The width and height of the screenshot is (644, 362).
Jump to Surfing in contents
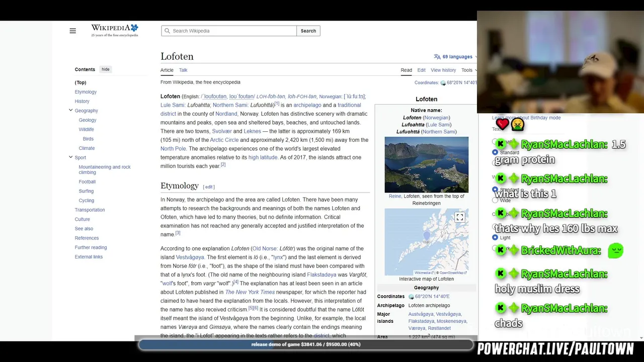pyautogui.click(x=86, y=191)
